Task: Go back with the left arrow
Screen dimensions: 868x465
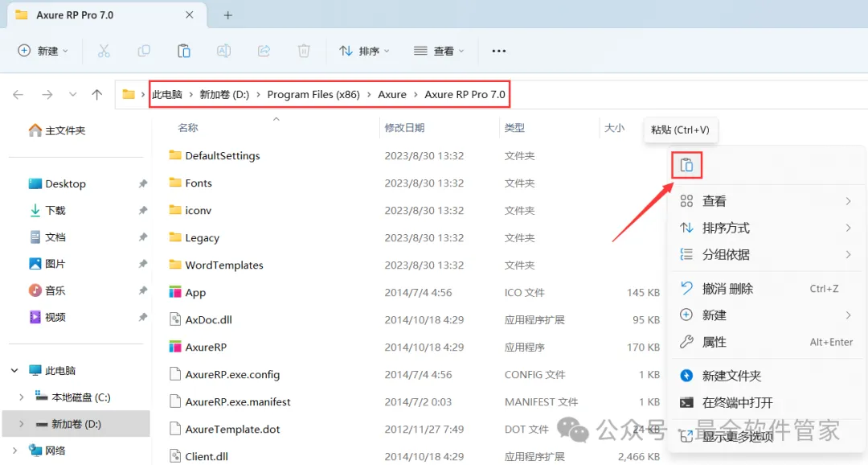Action: 18,95
